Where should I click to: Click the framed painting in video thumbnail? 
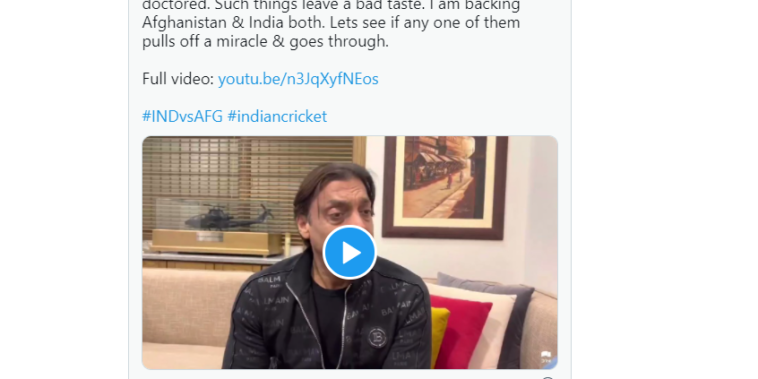point(445,187)
